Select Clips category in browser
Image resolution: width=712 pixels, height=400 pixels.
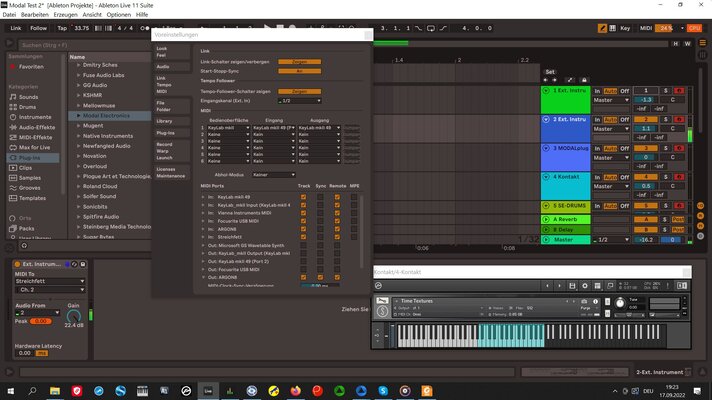tap(25, 168)
